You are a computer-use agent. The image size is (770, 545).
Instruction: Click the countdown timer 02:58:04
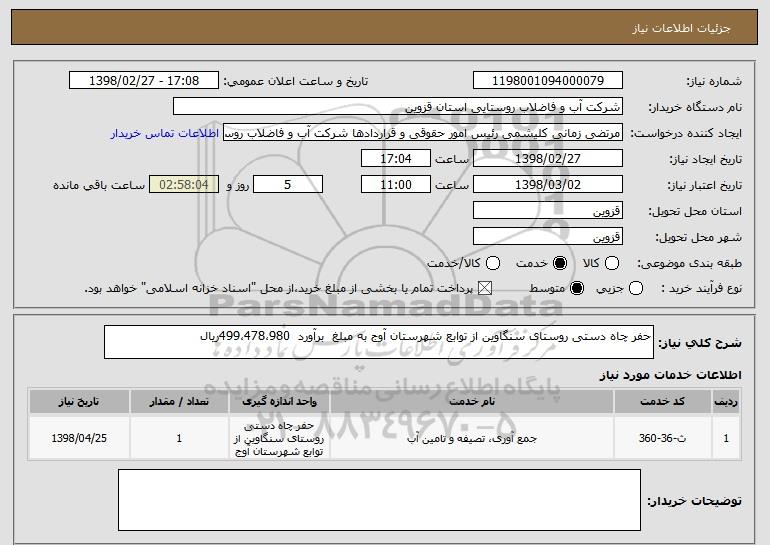(184, 185)
